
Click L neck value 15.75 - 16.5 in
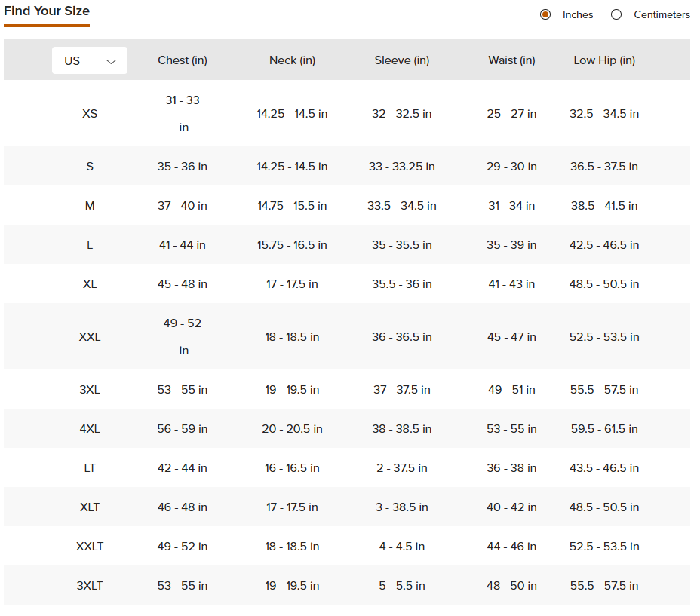293,245
